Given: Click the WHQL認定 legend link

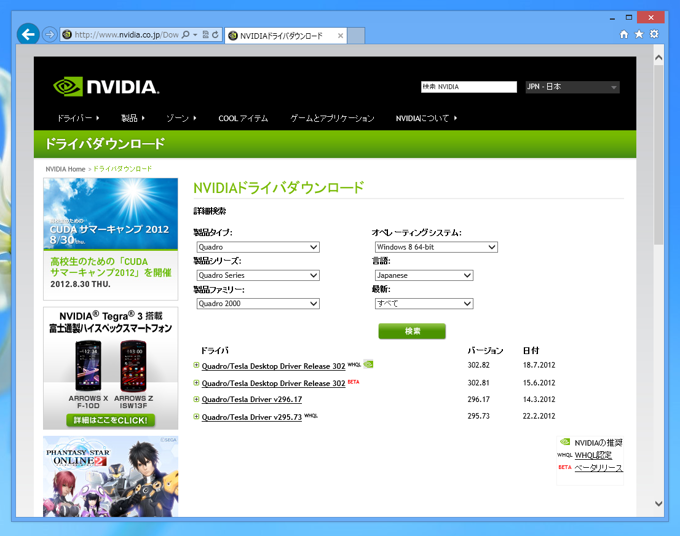Looking at the screenshot, I should (x=593, y=455).
